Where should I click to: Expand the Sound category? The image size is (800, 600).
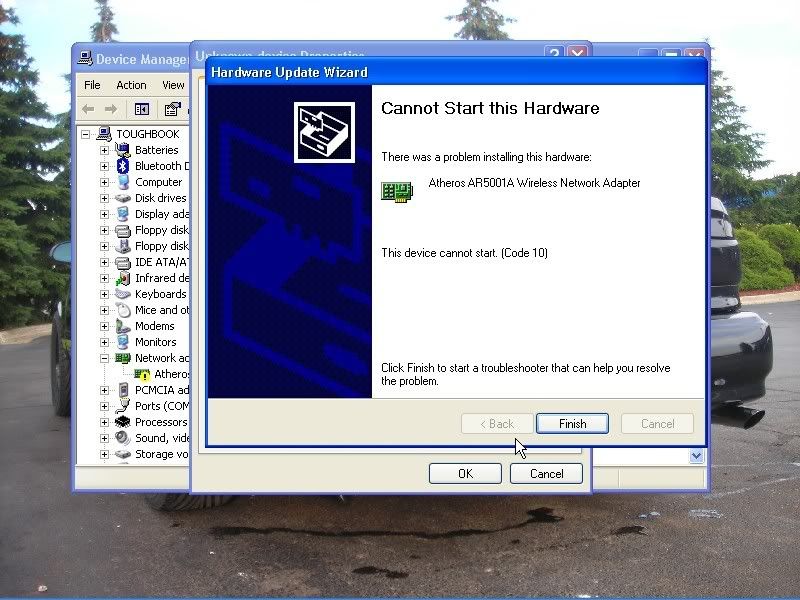[x=104, y=438]
